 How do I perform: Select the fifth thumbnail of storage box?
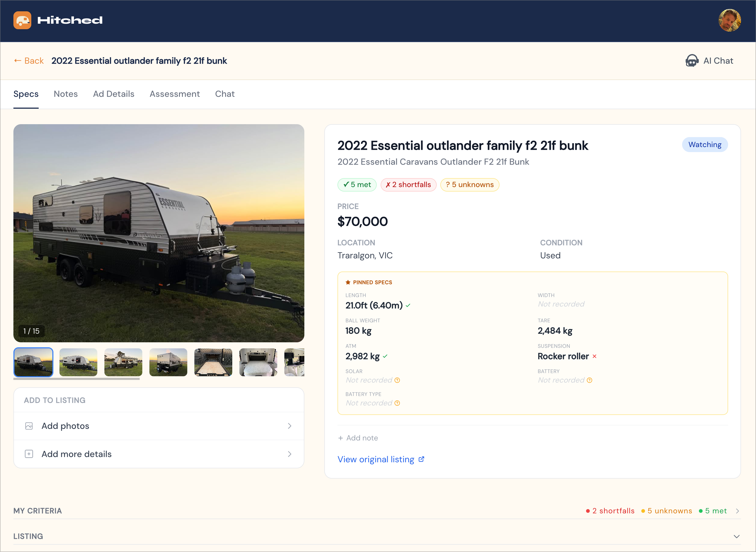pyautogui.click(x=213, y=362)
